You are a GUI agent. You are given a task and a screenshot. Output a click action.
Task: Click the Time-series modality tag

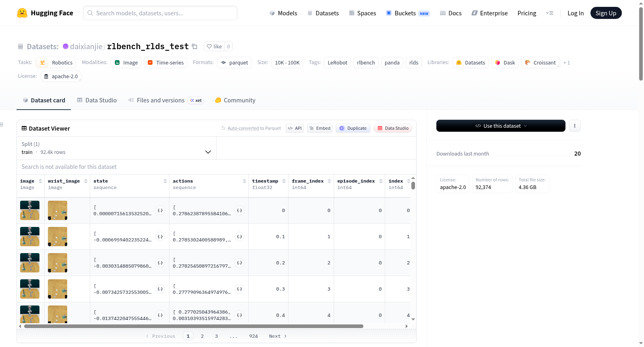pos(165,62)
